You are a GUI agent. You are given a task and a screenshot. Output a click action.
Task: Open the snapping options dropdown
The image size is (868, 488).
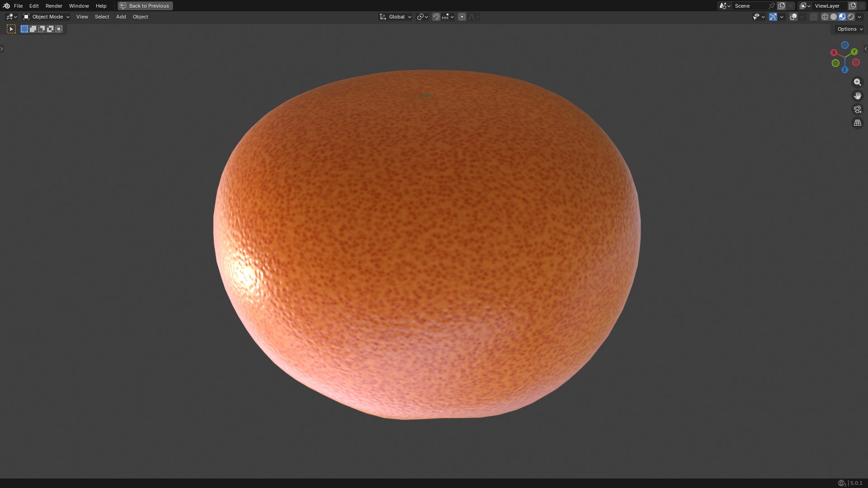pos(448,17)
